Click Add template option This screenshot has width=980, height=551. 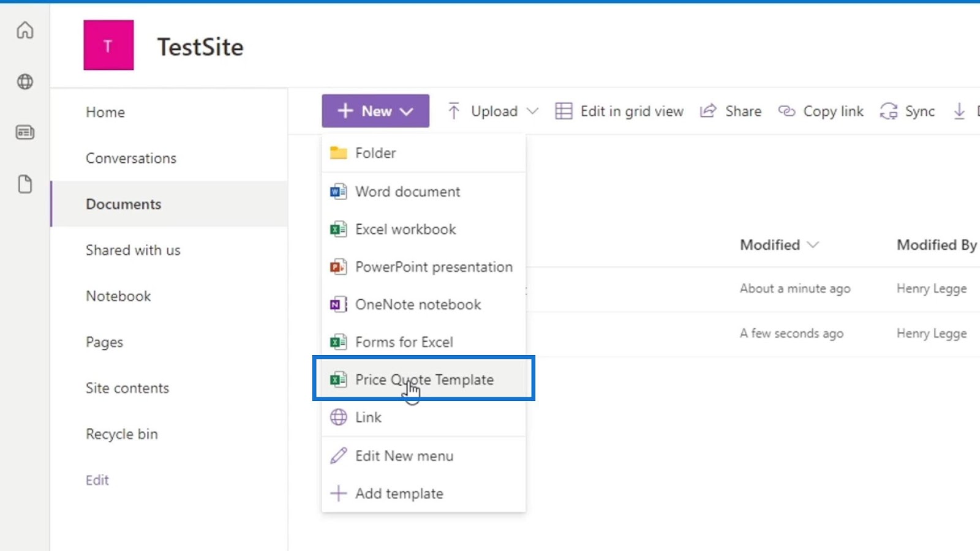click(399, 493)
